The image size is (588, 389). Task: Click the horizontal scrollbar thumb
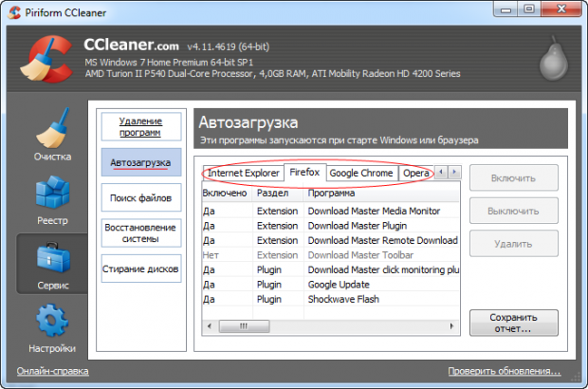click(x=244, y=326)
